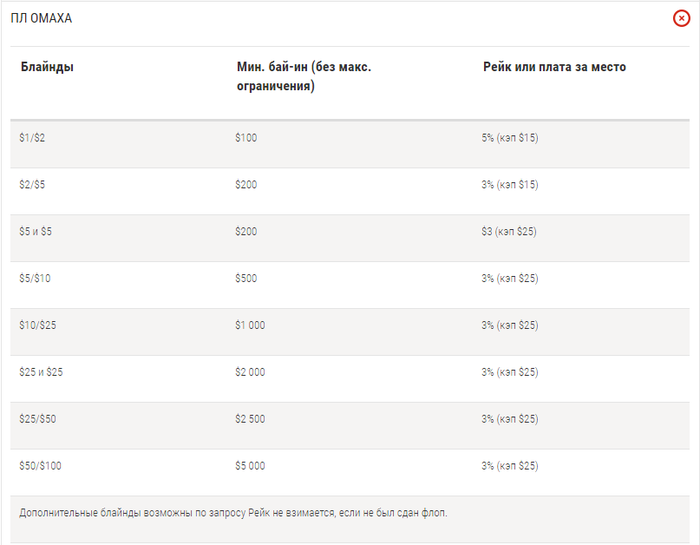Select the $5/$10 blinds cell
The width and height of the screenshot is (700, 545).
coord(35,279)
